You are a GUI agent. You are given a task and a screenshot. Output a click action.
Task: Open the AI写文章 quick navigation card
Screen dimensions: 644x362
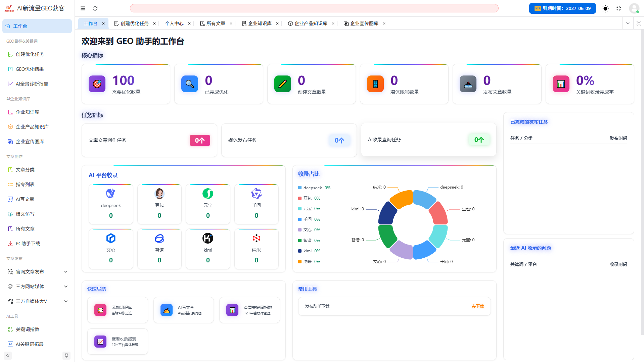click(x=184, y=310)
